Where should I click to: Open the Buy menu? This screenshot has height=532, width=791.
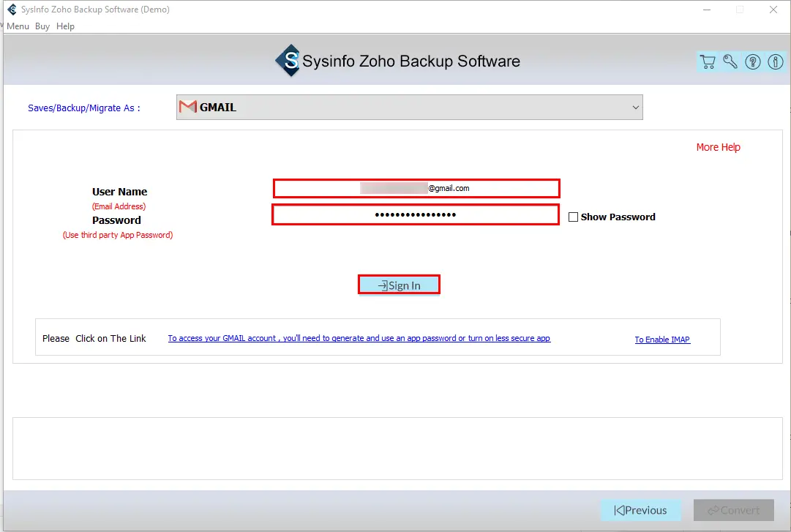[42, 26]
